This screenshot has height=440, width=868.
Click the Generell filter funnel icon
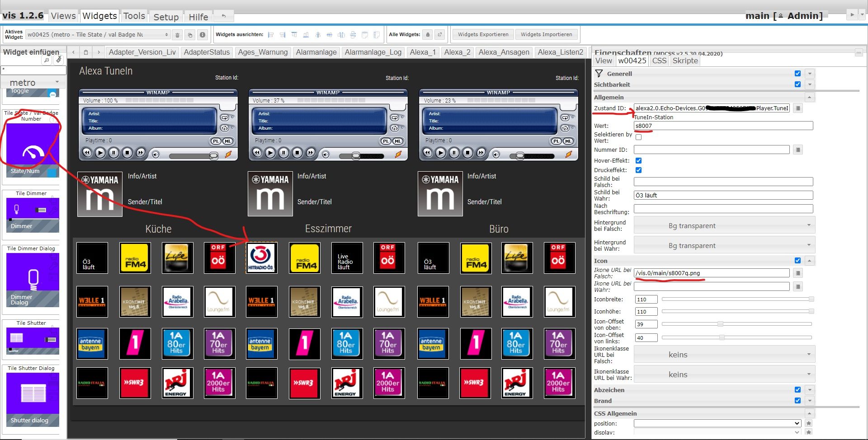[599, 74]
